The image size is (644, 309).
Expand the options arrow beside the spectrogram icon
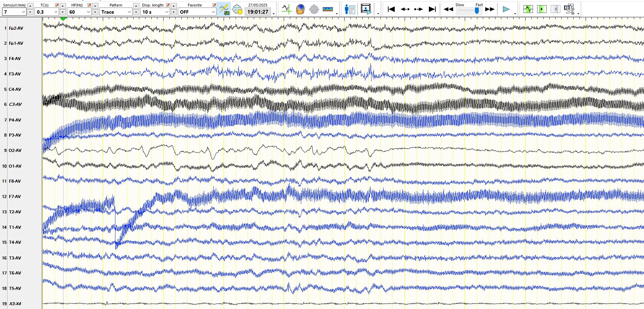pos(337,14)
